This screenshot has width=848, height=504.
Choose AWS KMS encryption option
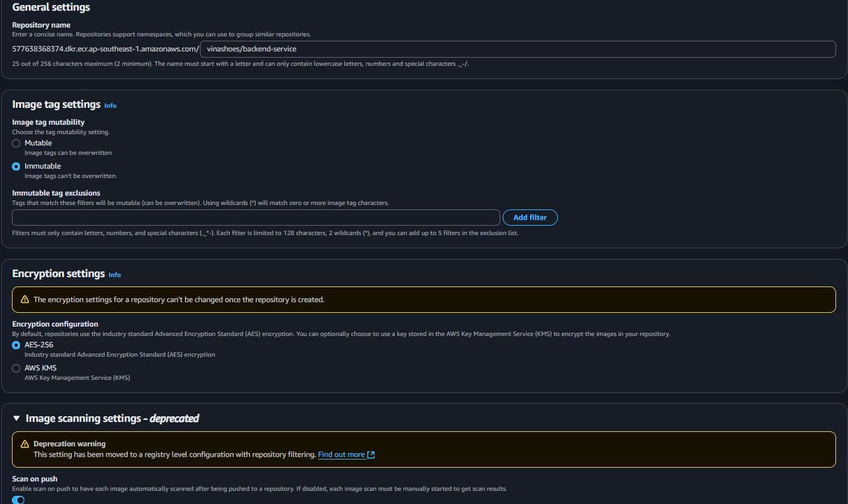[16, 369]
